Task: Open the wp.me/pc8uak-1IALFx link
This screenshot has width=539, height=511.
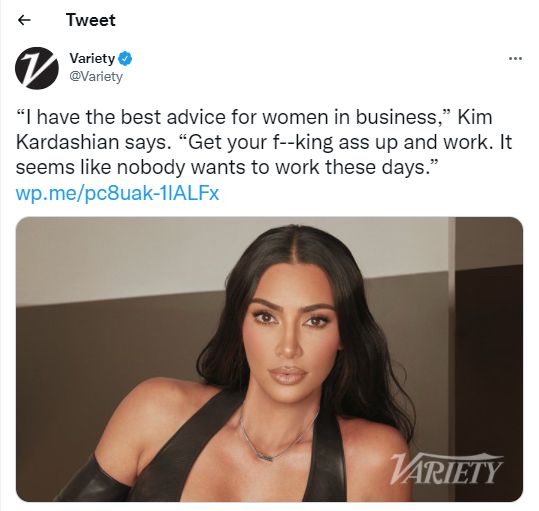Action: (x=118, y=193)
